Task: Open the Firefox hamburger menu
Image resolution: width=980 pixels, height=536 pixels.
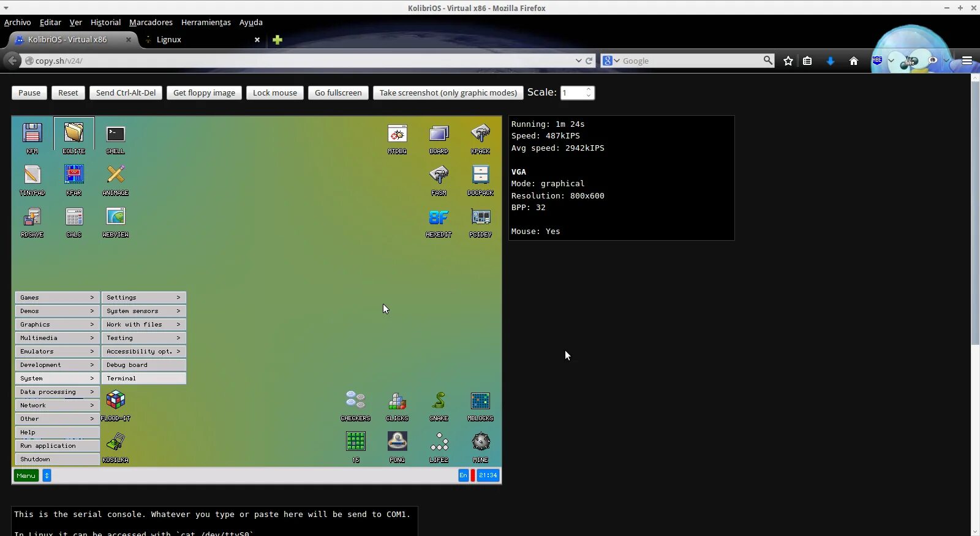Action: tap(967, 61)
